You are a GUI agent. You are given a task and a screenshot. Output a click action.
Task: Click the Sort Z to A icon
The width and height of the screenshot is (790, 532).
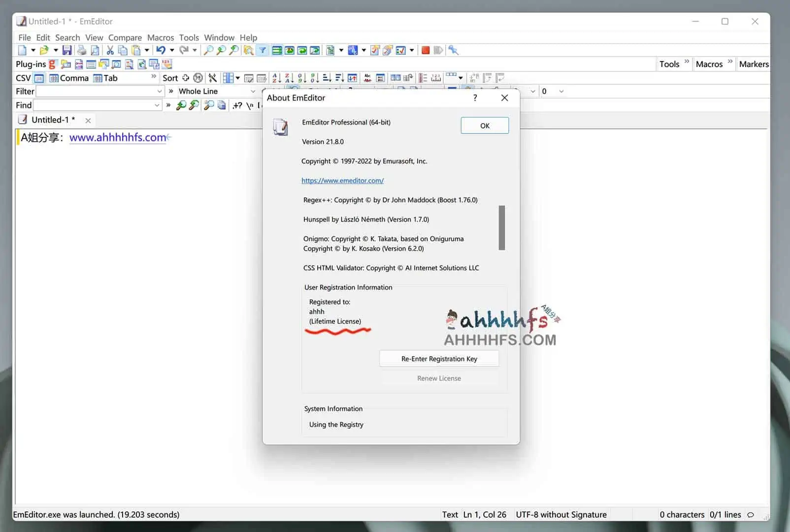point(289,78)
